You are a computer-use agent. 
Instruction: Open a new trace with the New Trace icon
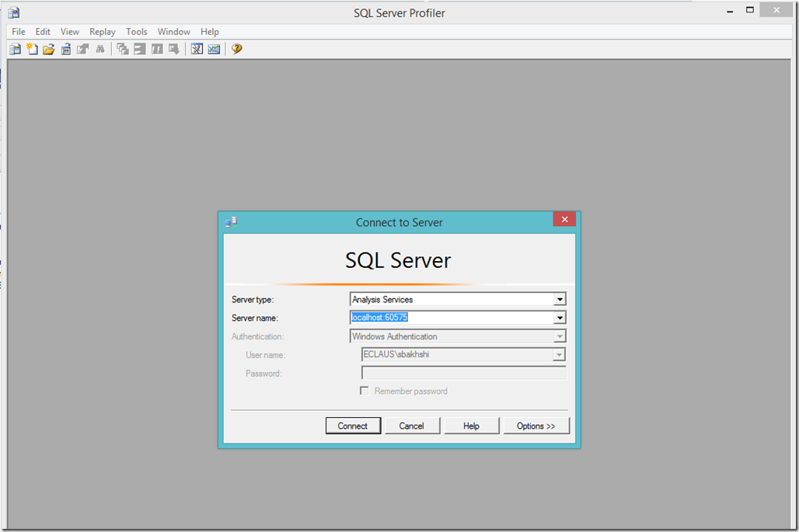[15, 48]
